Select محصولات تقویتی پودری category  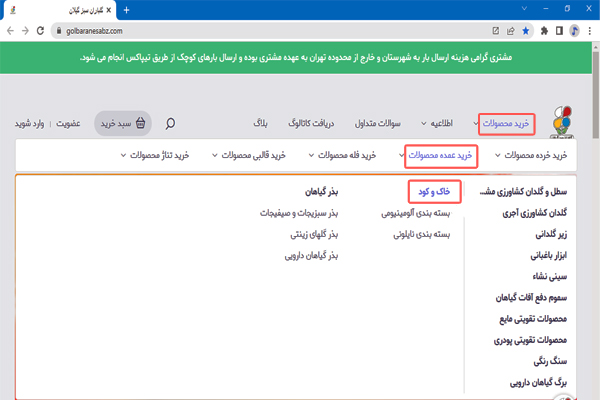(x=530, y=340)
